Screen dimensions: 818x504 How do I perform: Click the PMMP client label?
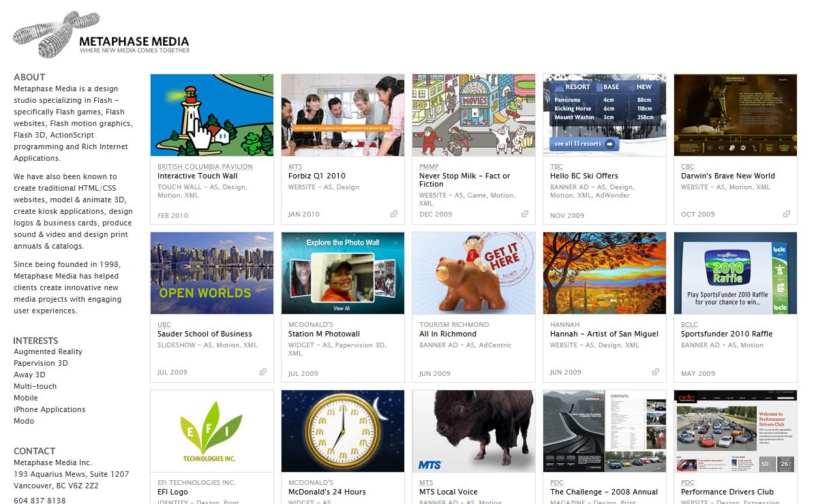(429, 166)
